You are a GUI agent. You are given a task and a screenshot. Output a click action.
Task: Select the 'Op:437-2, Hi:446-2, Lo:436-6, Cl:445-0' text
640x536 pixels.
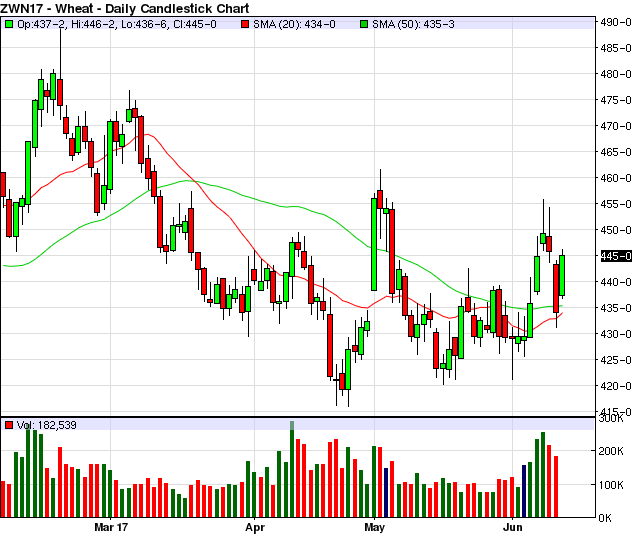[117, 24]
